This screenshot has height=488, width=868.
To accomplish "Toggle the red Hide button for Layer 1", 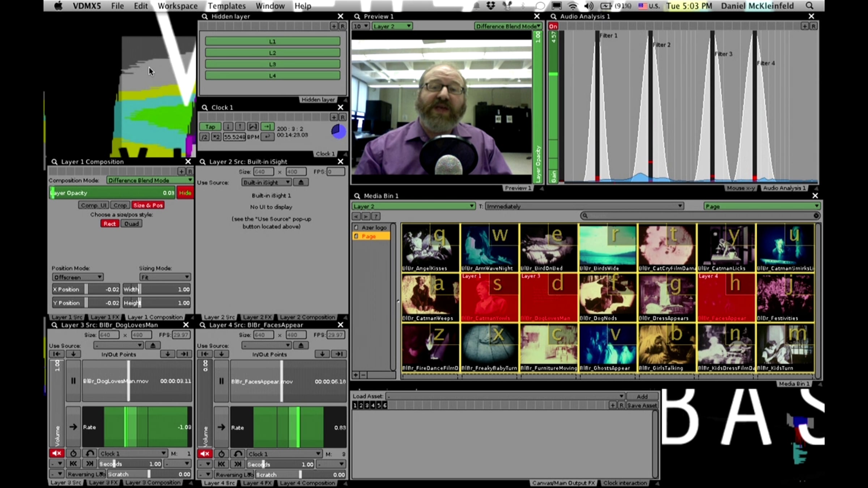I will pos(185,193).
